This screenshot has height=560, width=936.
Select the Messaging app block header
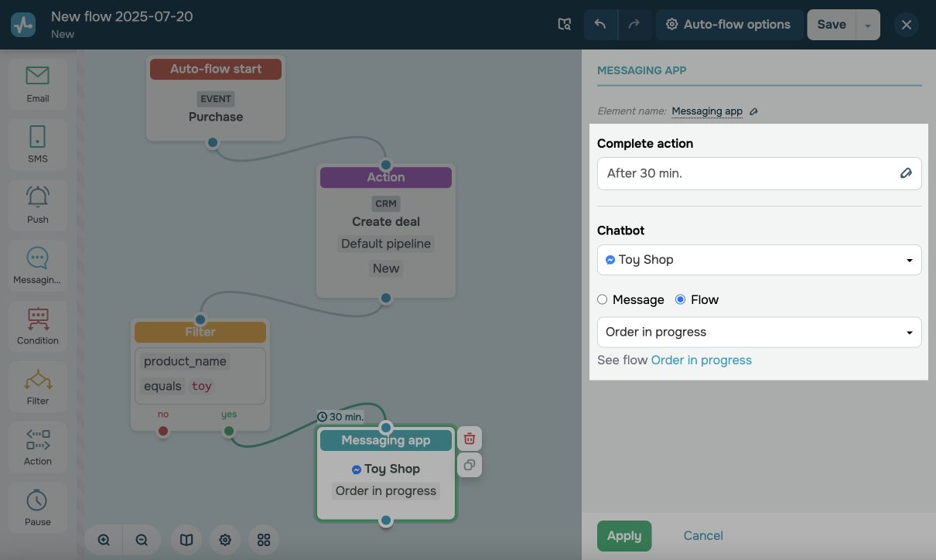[x=386, y=440]
